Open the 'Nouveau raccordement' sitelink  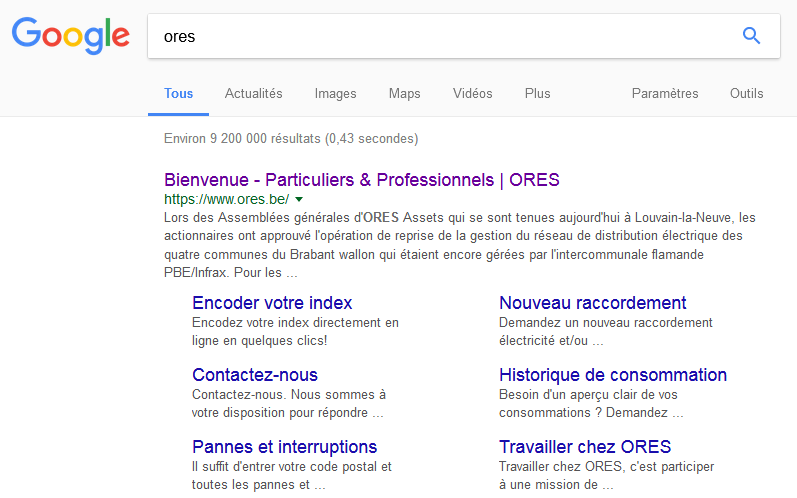coord(593,303)
